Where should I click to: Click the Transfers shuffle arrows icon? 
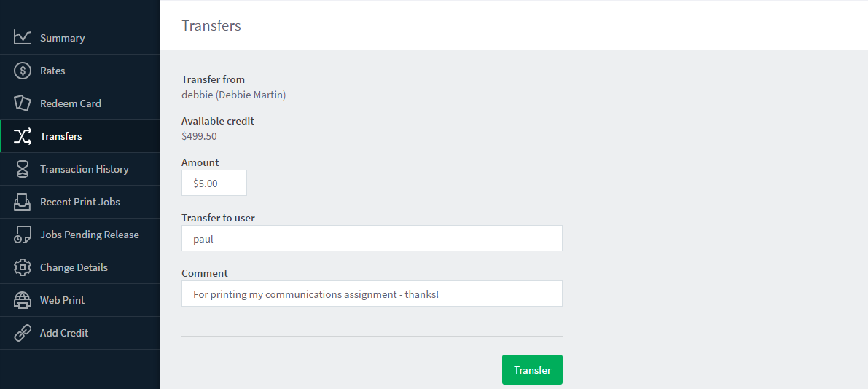click(23, 136)
